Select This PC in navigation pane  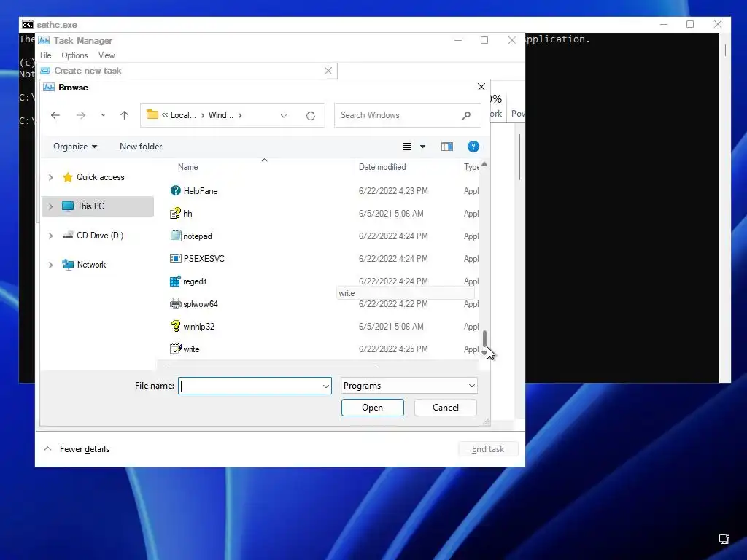click(90, 206)
